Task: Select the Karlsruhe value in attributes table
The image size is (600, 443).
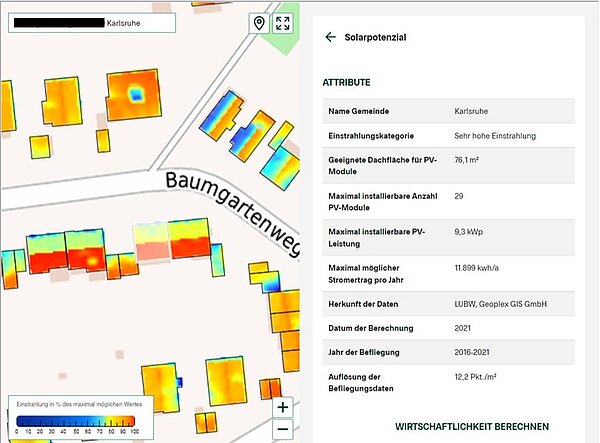Action: pyautogui.click(x=471, y=111)
